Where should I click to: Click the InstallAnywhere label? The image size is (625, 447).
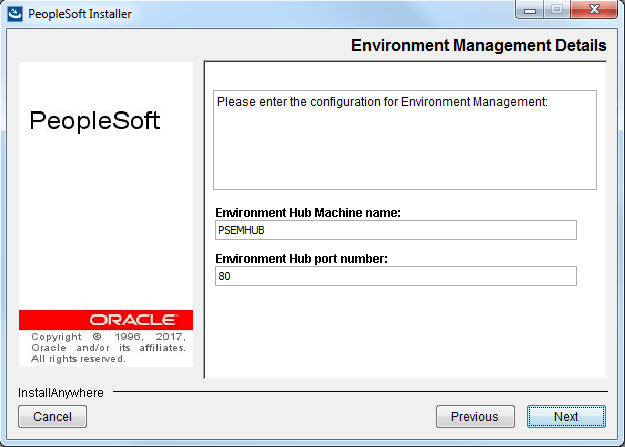point(61,393)
